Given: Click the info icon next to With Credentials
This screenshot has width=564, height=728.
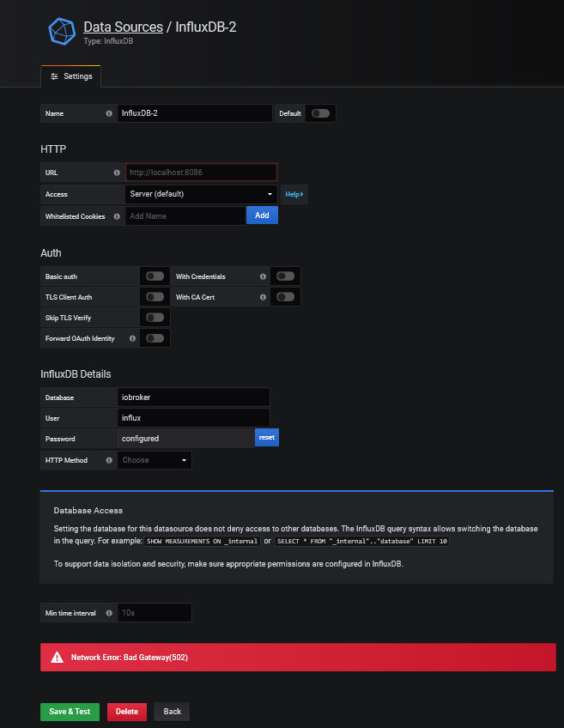Looking at the screenshot, I should (x=264, y=276).
